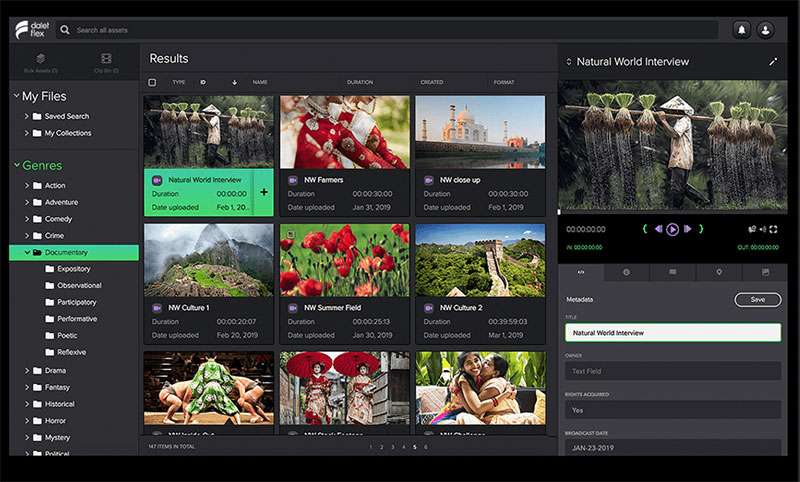
Task: Select the Expository subfolder
Action: coord(73,269)
